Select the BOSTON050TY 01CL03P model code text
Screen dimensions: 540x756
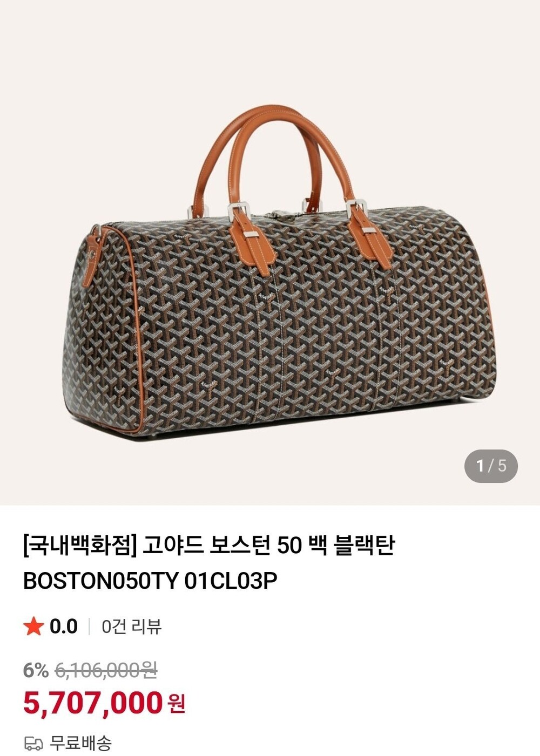[150, 582]
